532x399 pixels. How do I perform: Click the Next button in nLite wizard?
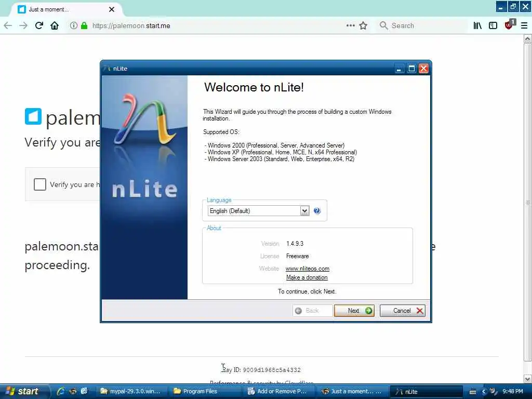(x=354, y=311)
